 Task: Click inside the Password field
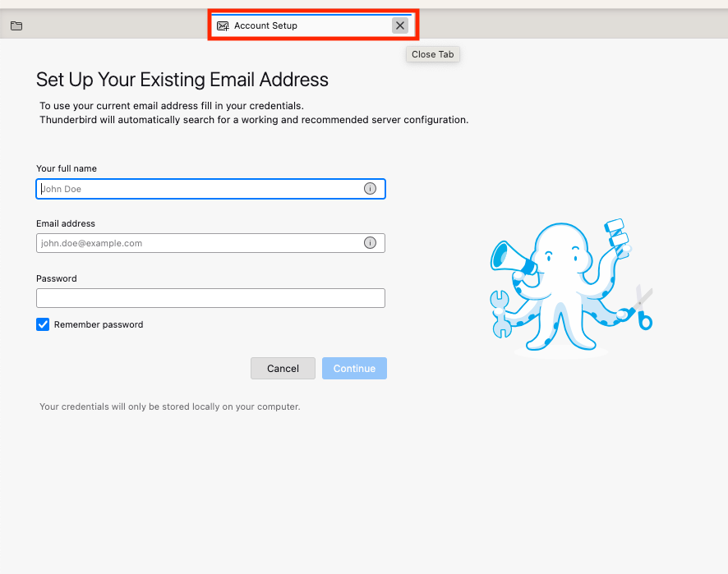210,297
